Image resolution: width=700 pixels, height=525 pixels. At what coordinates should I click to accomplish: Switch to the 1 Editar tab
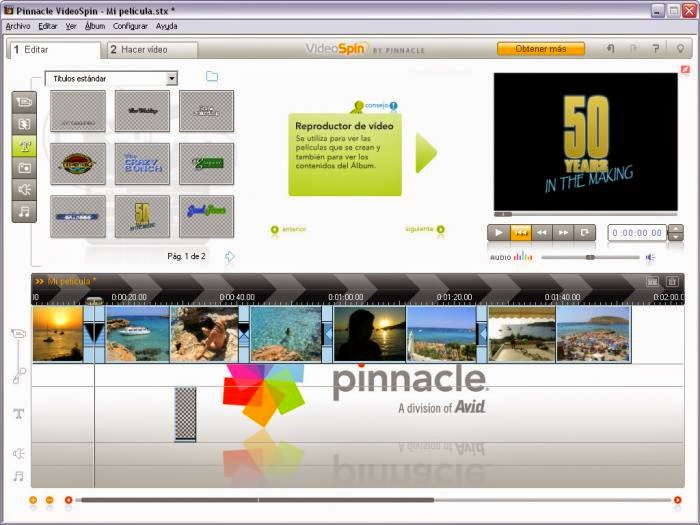coord(54,50)
